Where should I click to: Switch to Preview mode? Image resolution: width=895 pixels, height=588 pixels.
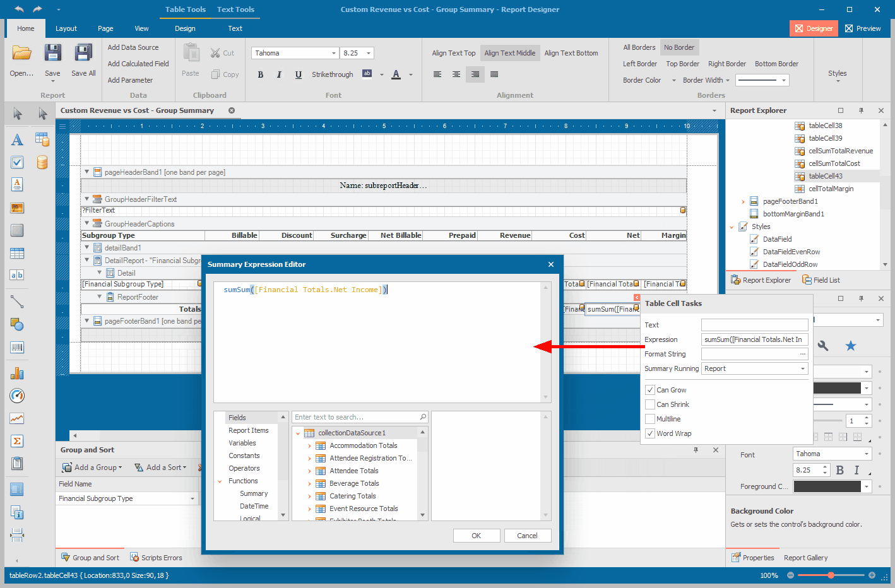863,28
